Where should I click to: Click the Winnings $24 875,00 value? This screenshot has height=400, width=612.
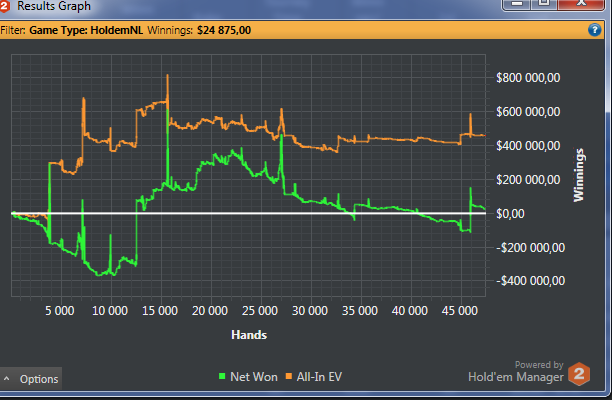pyautogui.click(x=224, y=30)
